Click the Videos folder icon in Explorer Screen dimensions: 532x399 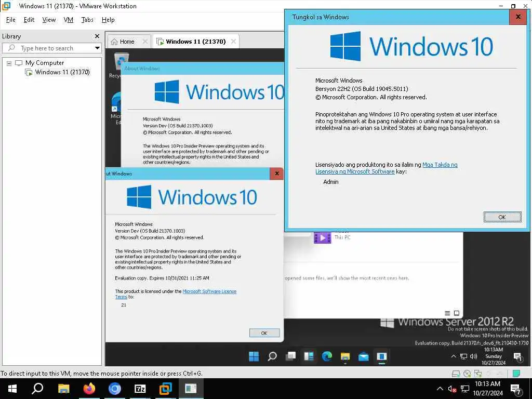[322, 237]
